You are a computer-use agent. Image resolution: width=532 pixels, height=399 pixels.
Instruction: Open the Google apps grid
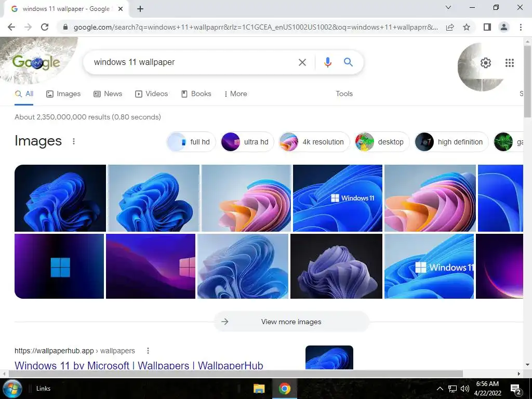coord(509,63)
